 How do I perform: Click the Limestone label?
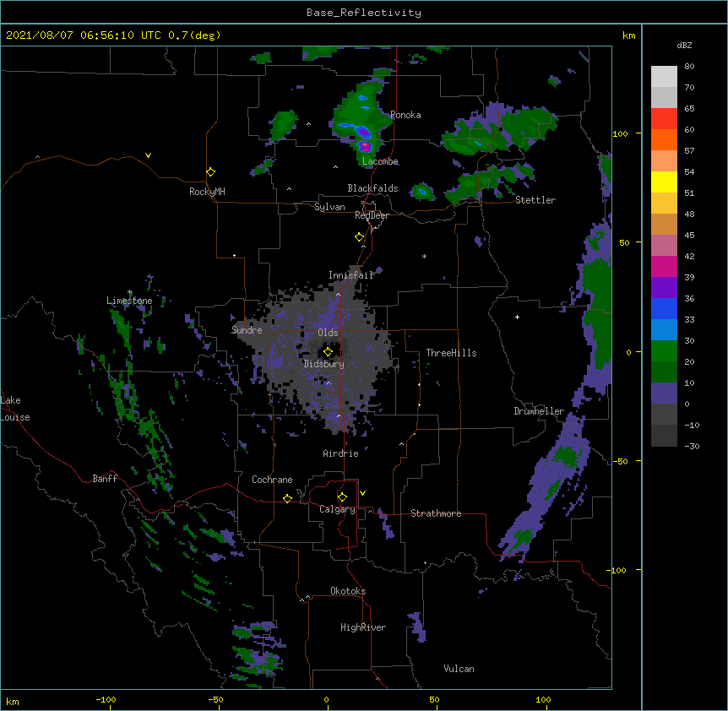[x=129, y=301]
